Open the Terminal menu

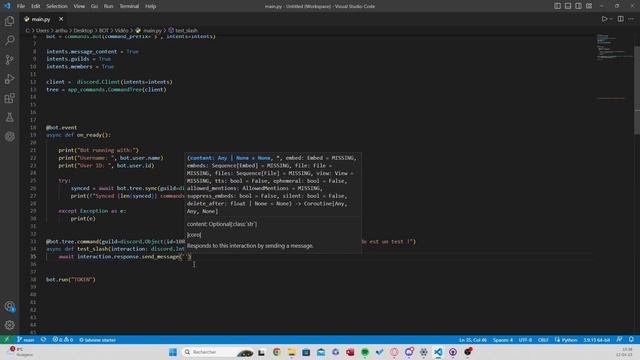(x=129, y=6)
